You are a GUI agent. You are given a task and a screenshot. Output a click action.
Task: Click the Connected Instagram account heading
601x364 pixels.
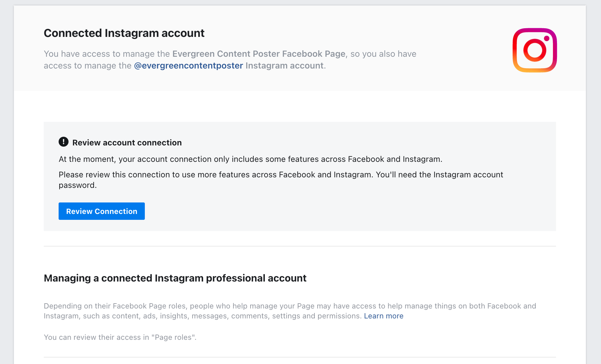coord(124,33)
